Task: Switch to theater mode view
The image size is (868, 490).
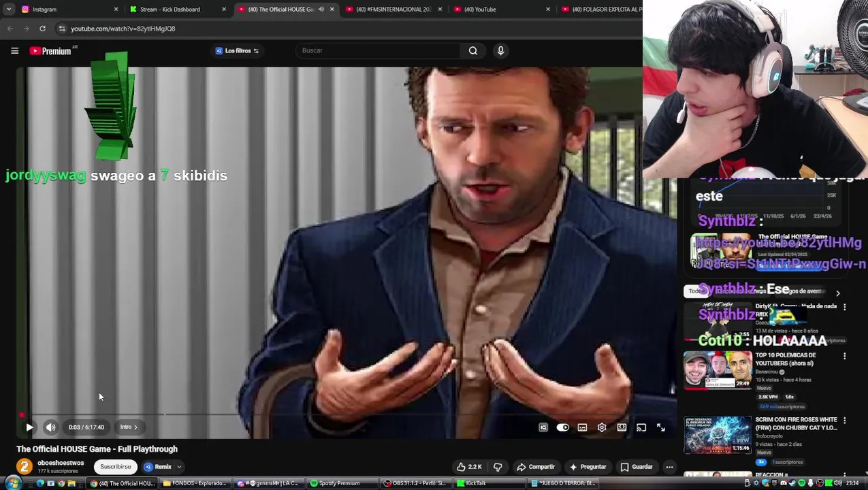Action: 622,427
